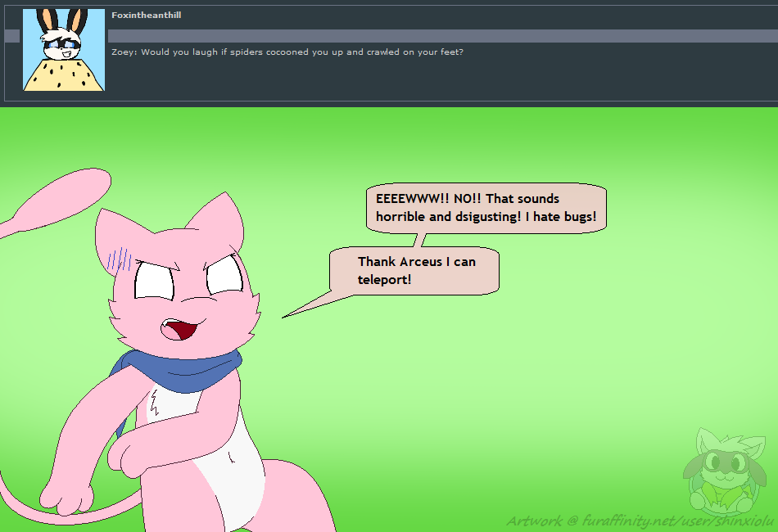The height and width of the screenshot is (532, 778).
Task: Open Foxintheanthill's avatar thumbnail
Action: point(64,50)
